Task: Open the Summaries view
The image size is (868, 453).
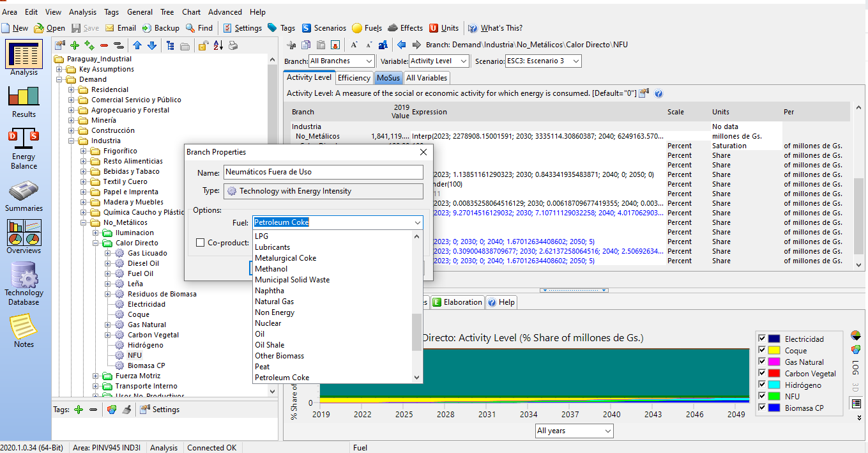Action: (24, 196)
